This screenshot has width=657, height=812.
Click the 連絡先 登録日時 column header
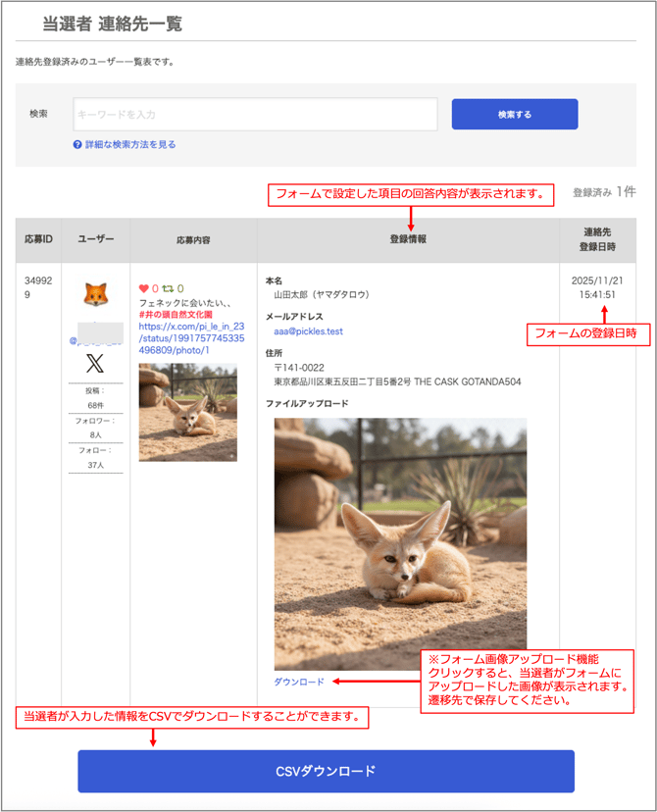click(x=597, y=239)
